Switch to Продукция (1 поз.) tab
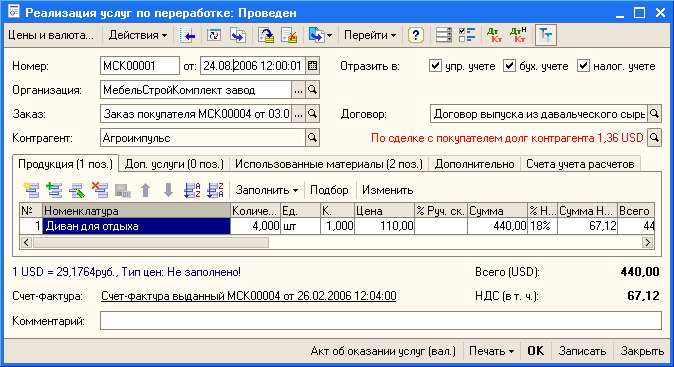 (65, 164)
